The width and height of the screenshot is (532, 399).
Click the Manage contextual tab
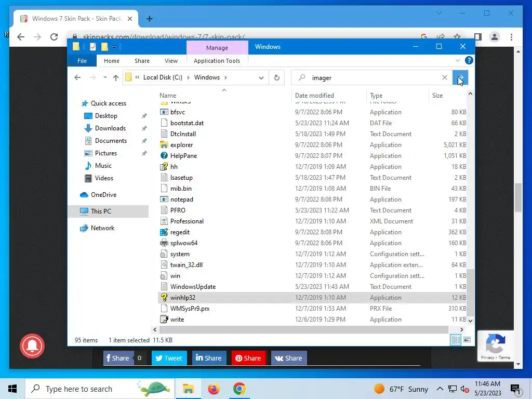click(x=217, y=47)
